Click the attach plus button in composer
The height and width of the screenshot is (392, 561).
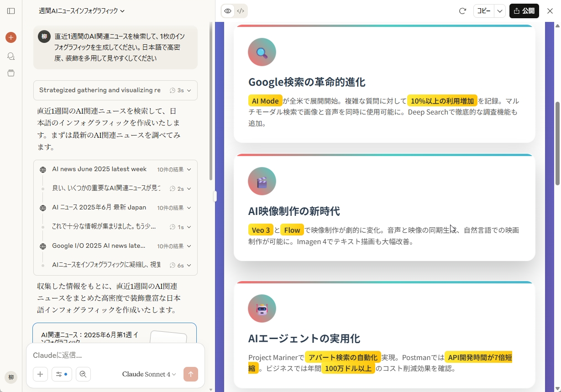tap(40, 374)
